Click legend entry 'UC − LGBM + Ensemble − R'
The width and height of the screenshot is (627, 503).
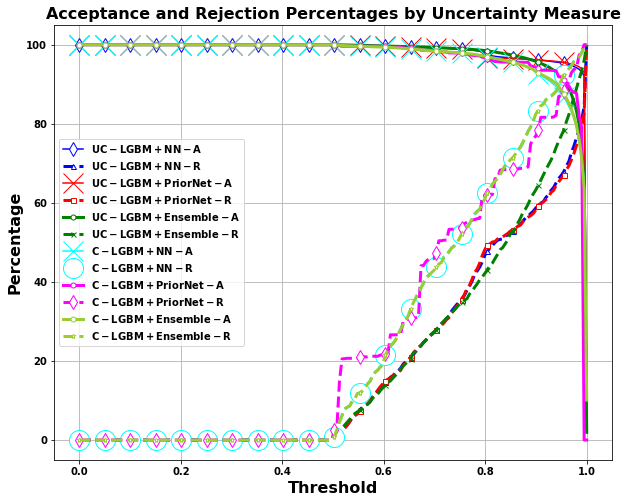point(165,234)
